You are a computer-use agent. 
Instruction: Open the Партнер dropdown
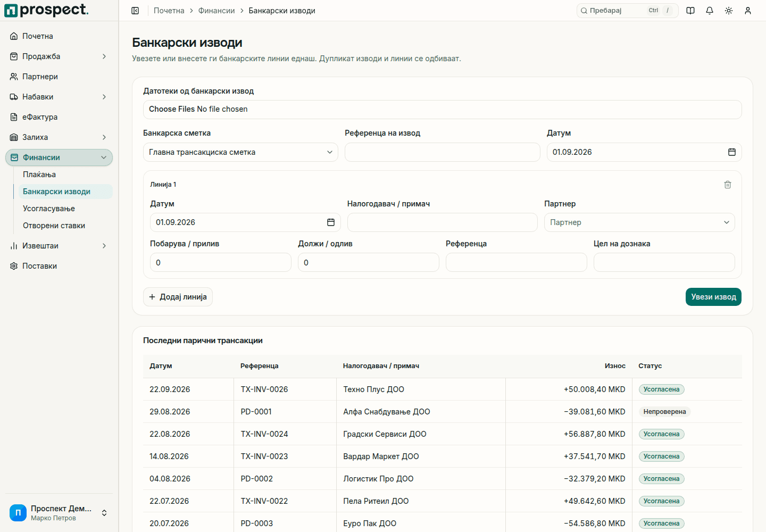(x=639, y=222)
